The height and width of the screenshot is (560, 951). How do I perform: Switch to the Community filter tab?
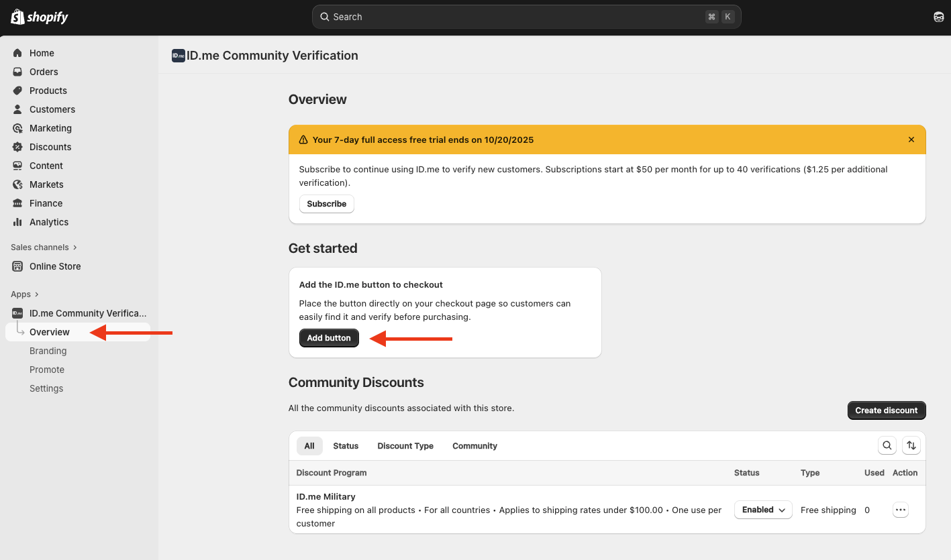point(474,445)
